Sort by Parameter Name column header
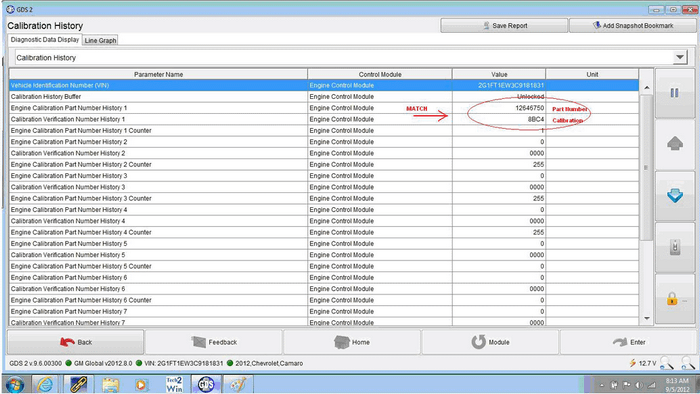The height and width of the screenshot is (394, 700). pos(158,75)
